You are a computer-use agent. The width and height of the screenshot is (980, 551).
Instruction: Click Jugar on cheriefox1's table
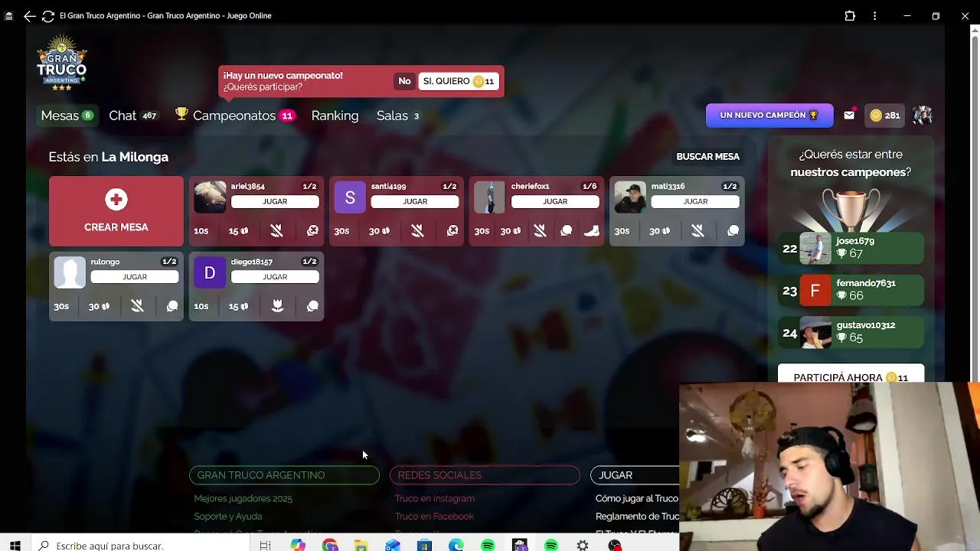click(555, 201)
